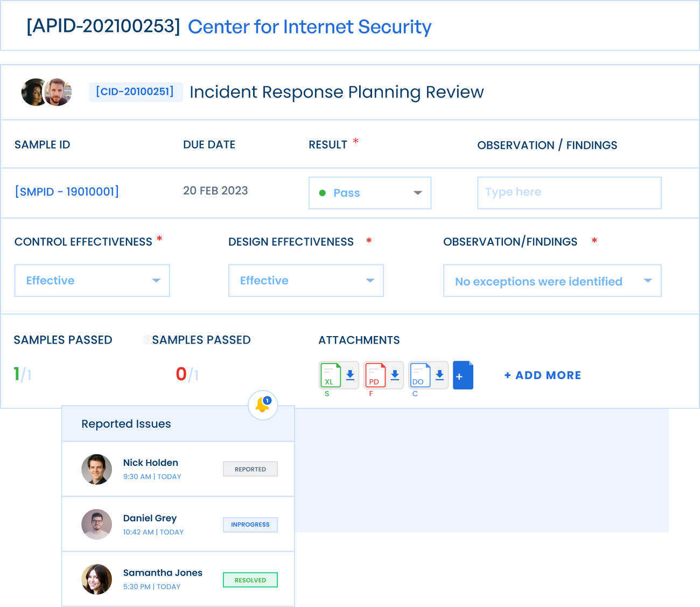The width and height of the screenshot is (700, 607).
Task: Click the 10:42 AM | TODAY timestamp
Action: coord(153,532)
